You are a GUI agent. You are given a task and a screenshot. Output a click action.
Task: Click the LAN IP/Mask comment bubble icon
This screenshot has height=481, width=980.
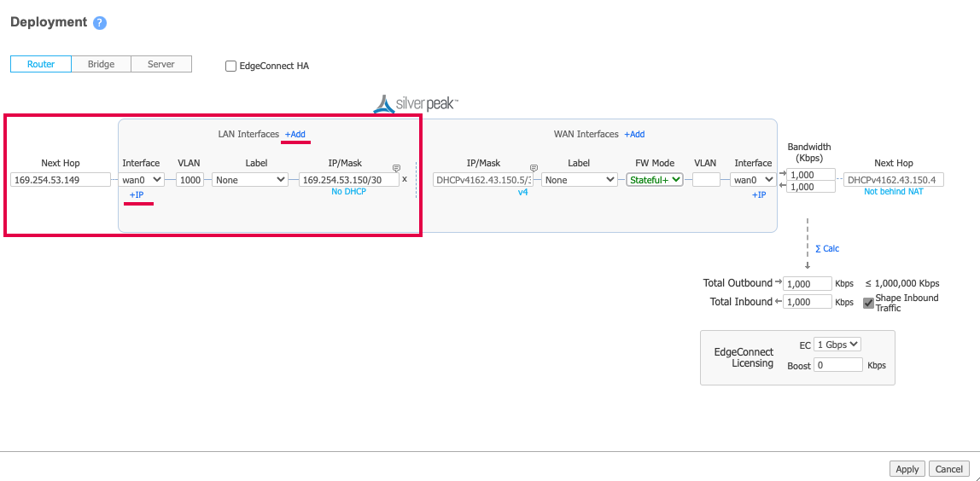pos(396,168)
